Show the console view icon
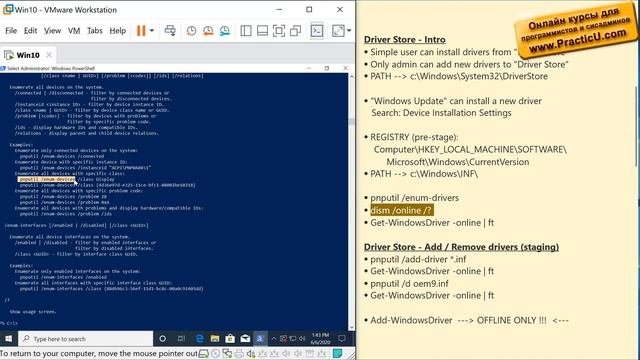This screenshot has width=640, height=360. click(x=317, y=31)
